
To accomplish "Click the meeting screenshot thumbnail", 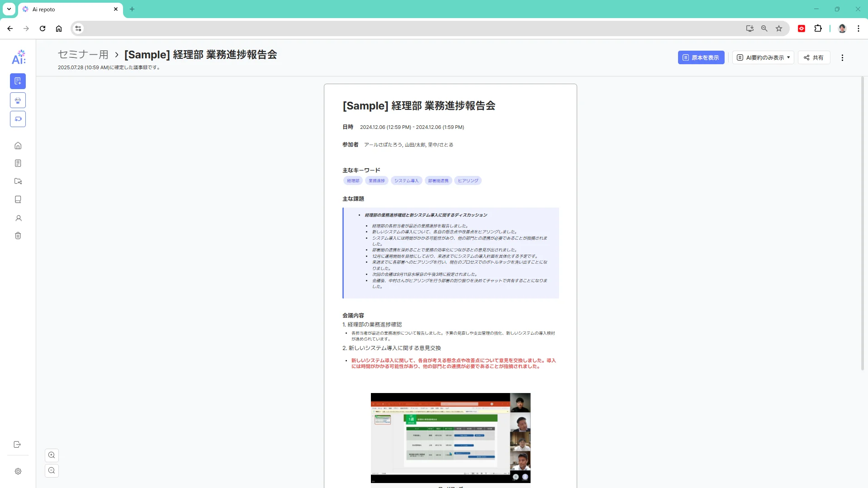I will coord(451,438).
